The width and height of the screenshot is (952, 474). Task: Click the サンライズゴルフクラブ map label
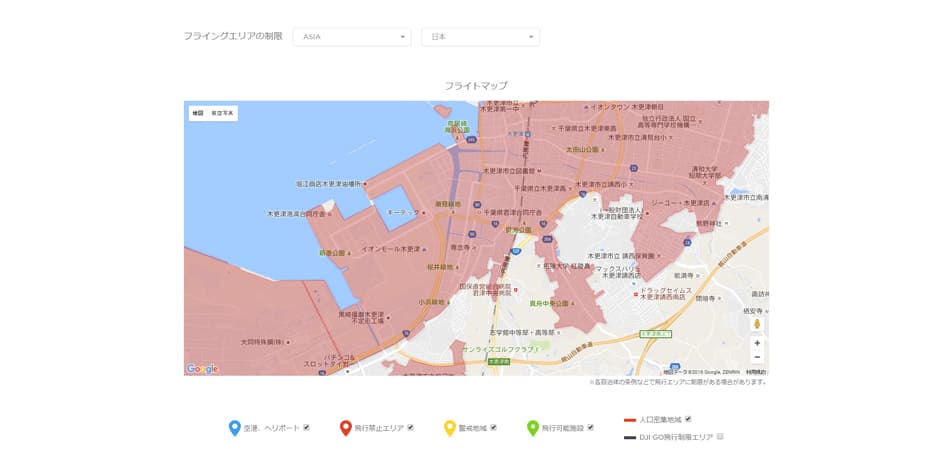point(498,350)
